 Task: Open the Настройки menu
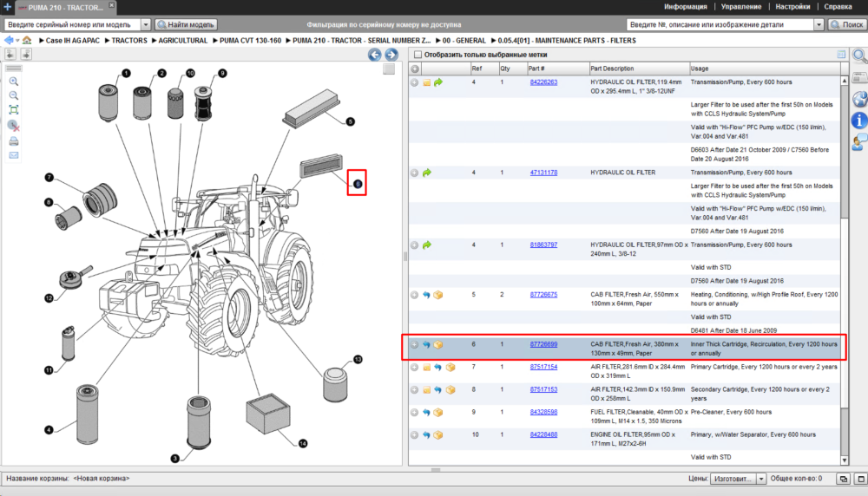click(792, 7)
